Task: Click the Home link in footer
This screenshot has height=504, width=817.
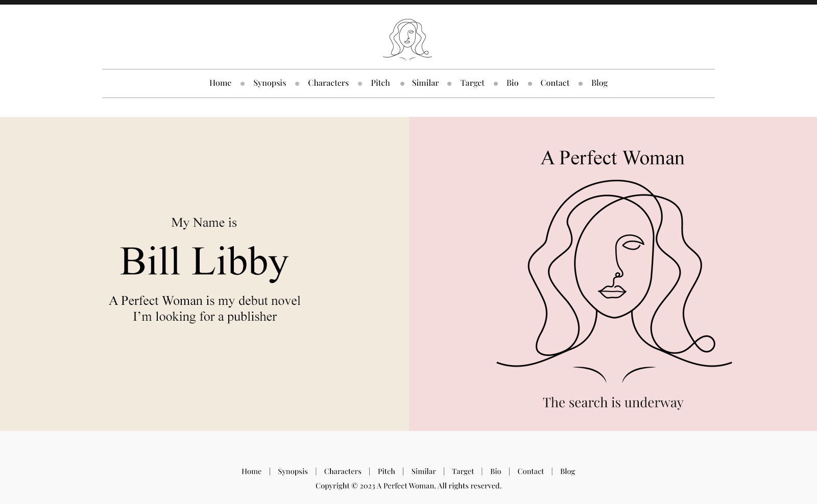Action: 251,471
